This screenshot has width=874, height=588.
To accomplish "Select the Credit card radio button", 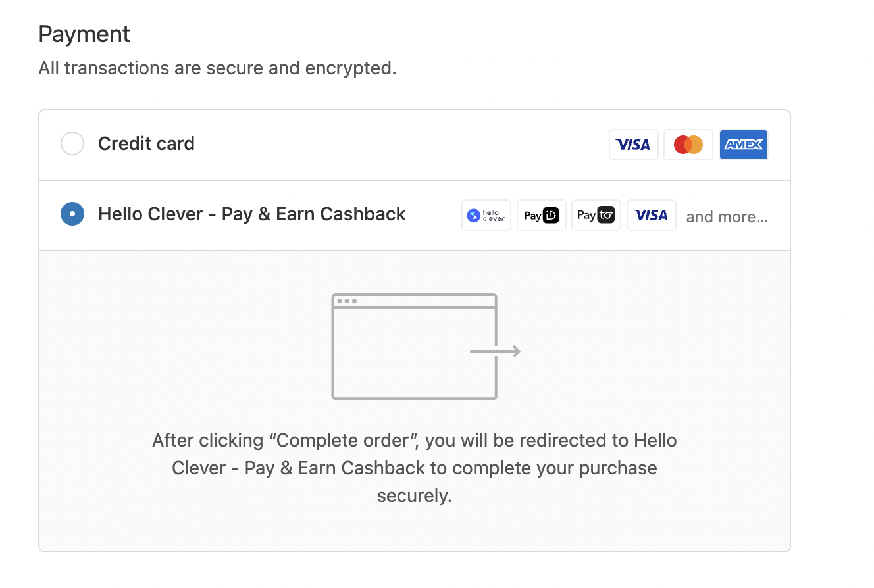I will (x=72, y=143).
